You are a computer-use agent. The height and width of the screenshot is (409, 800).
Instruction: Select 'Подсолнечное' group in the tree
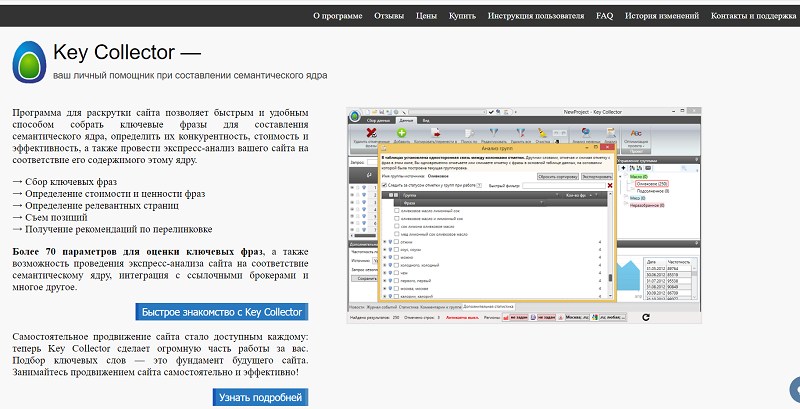pyautogui.click(x=653, y=191)
